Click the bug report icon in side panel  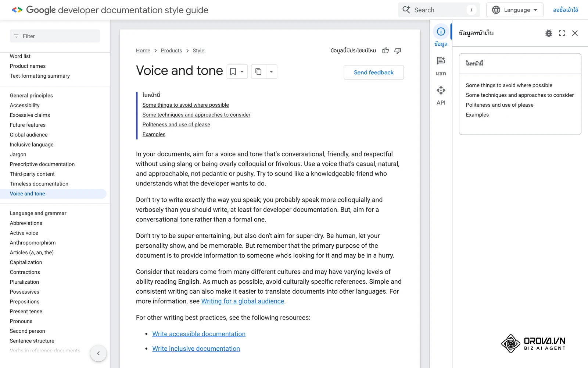pyautogui.click(x=549, y=33)
